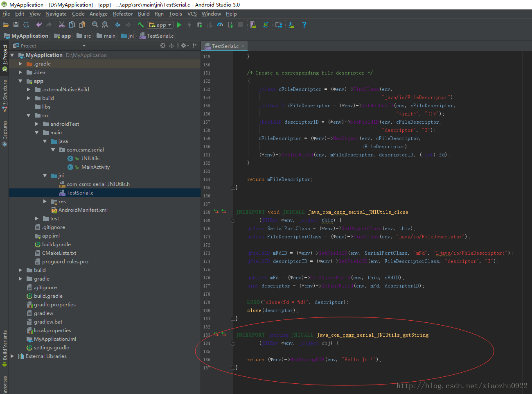Select MainActivity class in tree

pyautogui.click(x=95, y=167)
